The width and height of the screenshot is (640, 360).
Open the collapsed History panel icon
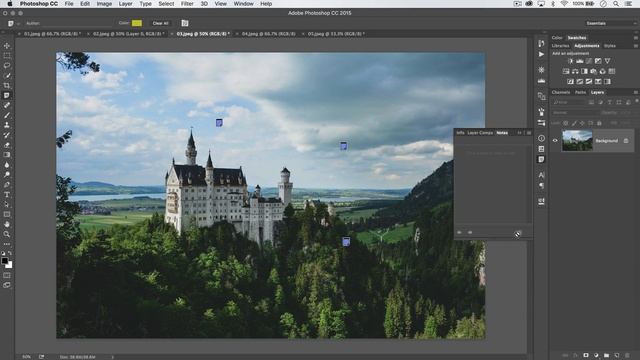[541, 44]
